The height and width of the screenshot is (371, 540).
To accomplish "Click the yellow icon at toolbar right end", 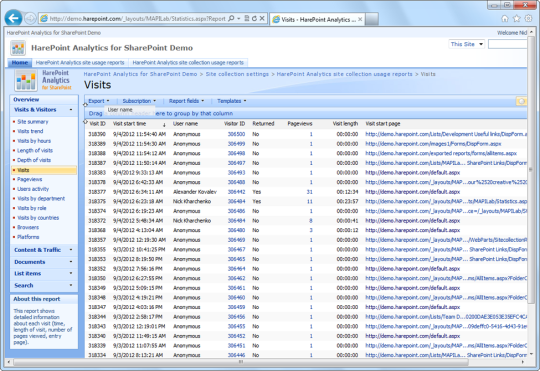I will pyautogui.click(x=521, y=101).
